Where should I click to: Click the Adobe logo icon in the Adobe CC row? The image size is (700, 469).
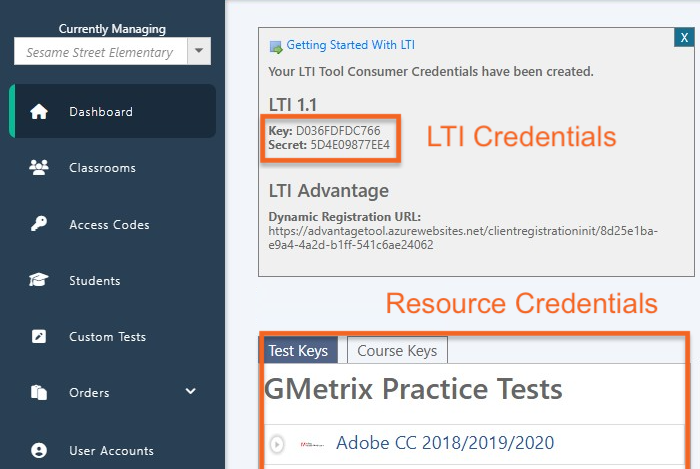pos(312,444)
